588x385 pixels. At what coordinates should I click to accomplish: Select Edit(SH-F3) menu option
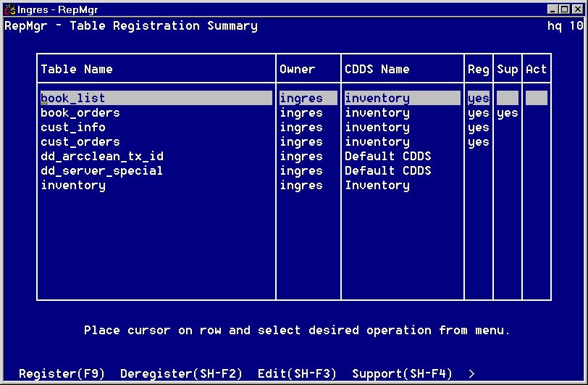pyautogui.click(x=297, y=373)
